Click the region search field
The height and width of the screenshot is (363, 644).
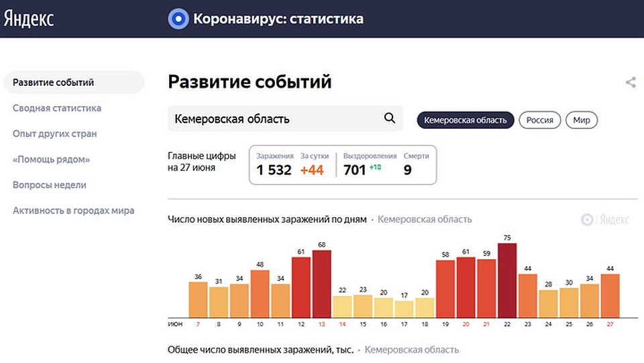(285, 118)
